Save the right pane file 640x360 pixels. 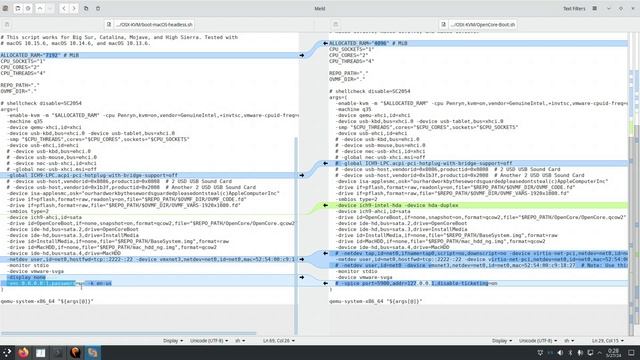[x=336, y=24]
